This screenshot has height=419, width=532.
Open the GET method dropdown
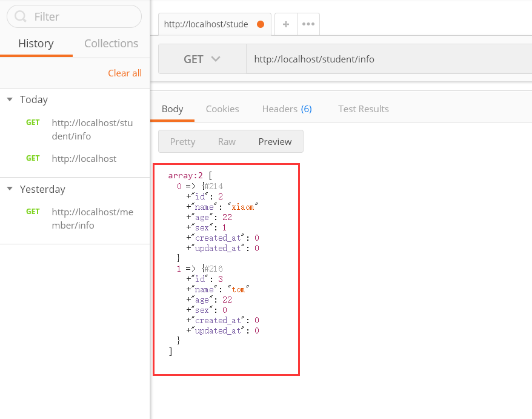[x=202, y=59]
